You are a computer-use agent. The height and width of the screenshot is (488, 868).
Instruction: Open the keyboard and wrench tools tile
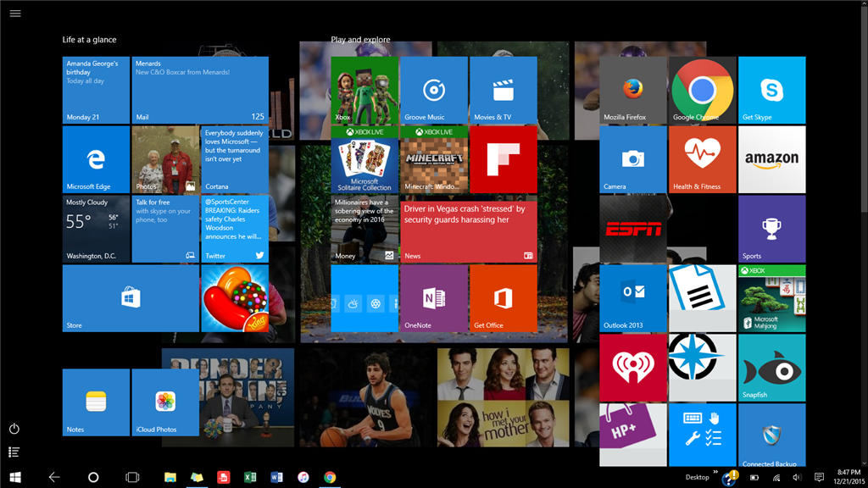click(703, 435)
